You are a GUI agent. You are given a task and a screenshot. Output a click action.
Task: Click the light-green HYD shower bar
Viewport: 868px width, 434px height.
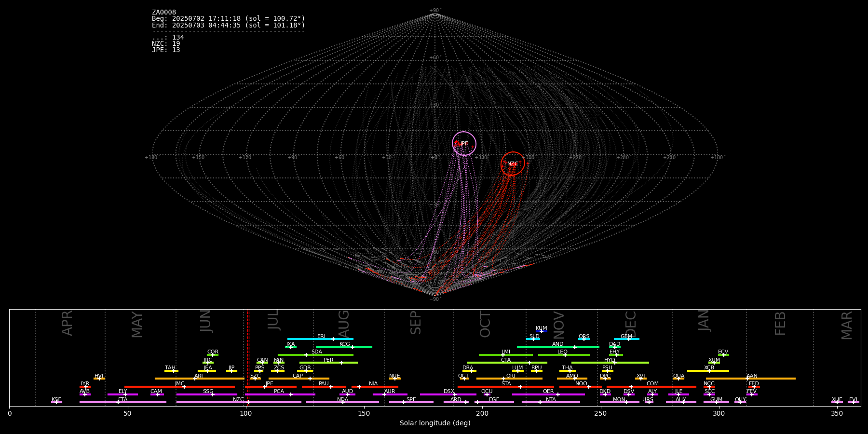(610, 363)
